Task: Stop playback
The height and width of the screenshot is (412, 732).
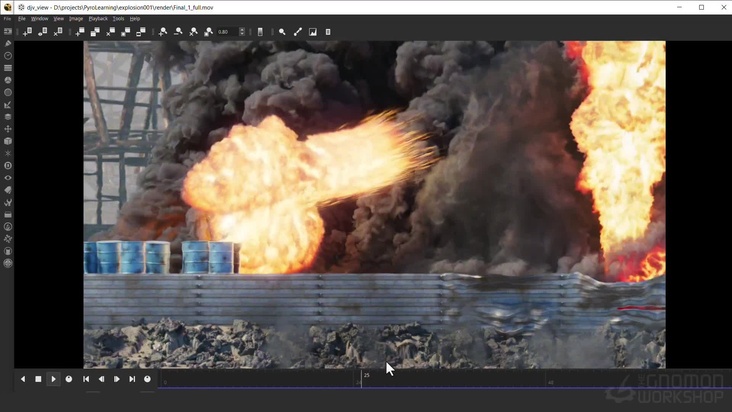Action: coord(38,379)
